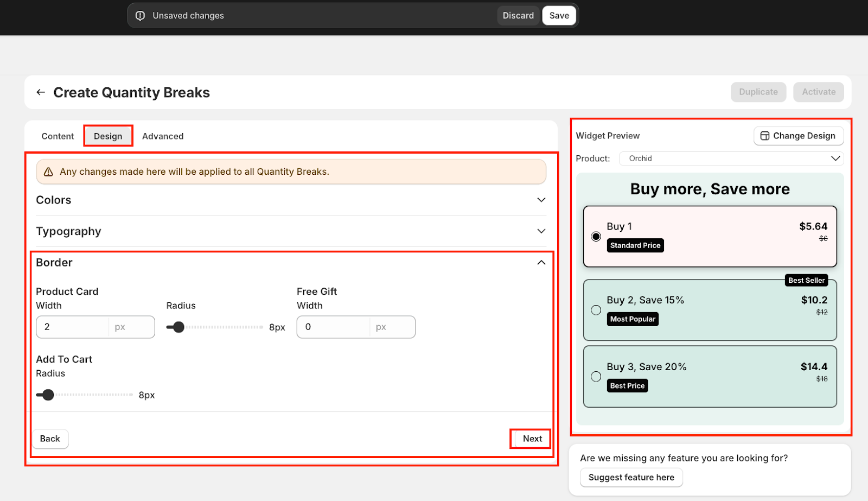868x501 pixels.
Task: Click the unsaved changes alert icon
Action: pyautogui.click(x=140, y=16)
